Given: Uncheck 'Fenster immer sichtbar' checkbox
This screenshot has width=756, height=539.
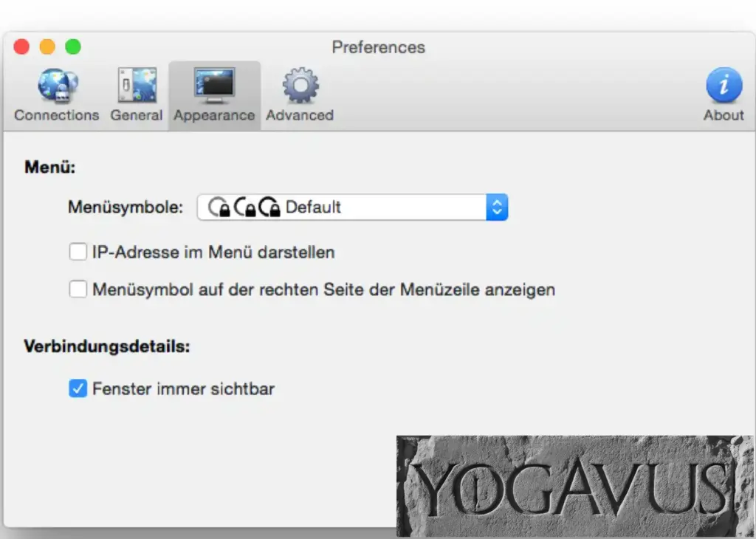Looking at the screenshot, I should coord(78,388).
